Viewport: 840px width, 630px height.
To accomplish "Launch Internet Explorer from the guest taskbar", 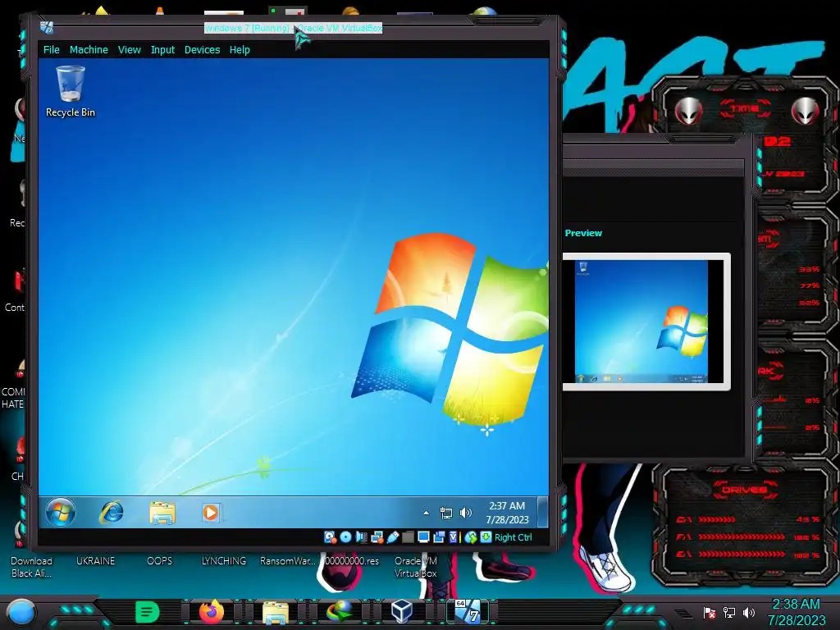I will coord(111,512).
